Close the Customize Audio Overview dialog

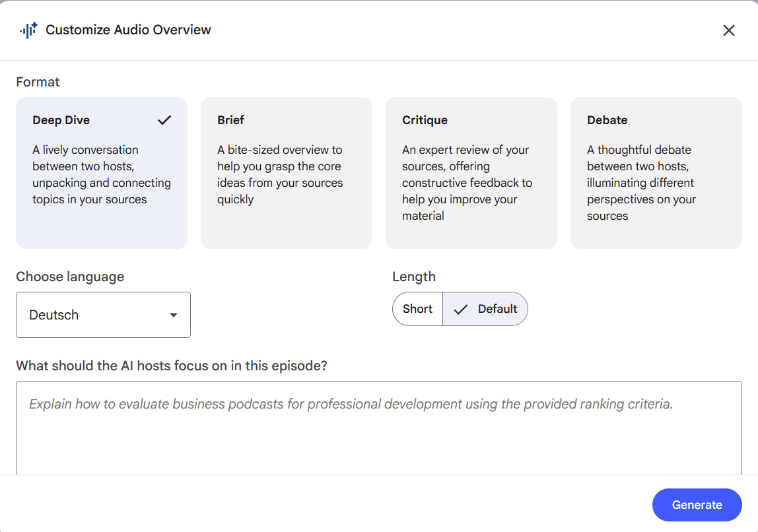(729, 30)
